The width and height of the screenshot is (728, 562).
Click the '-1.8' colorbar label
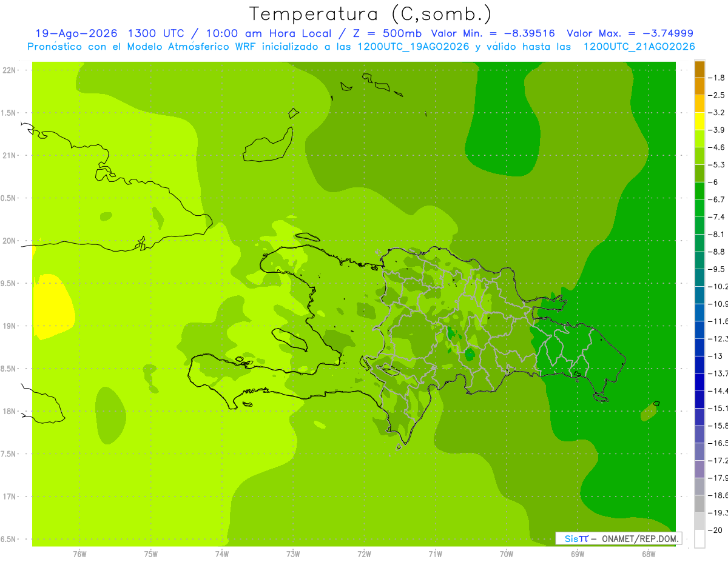[x=717, y=78]
